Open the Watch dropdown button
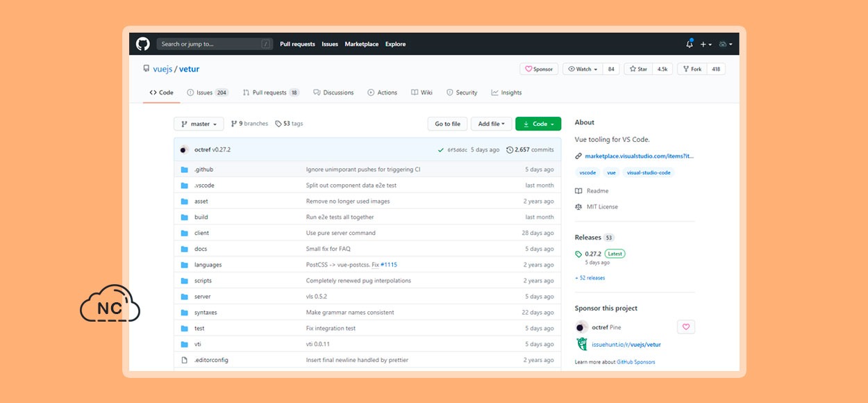Viewport: 868px width, 403px height. click(x=582, y=69)
